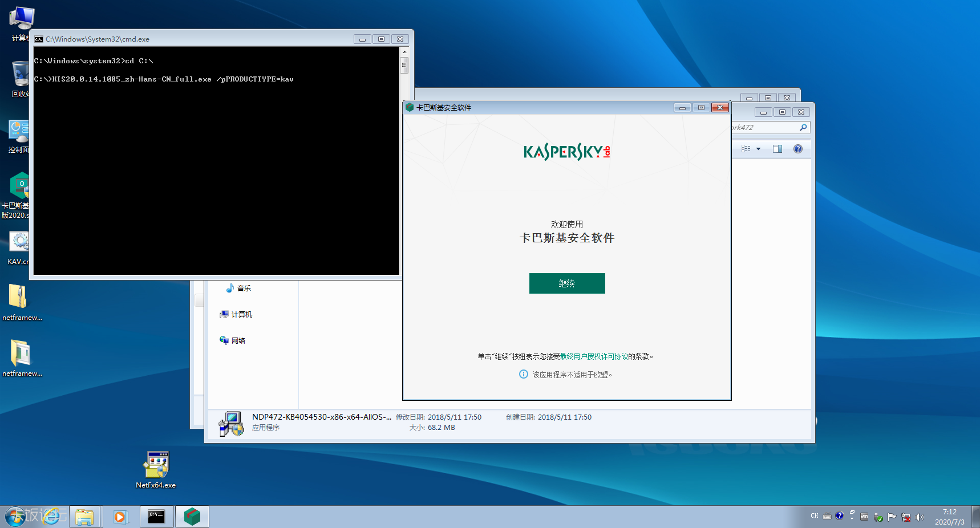The height and width of the screenshot is (528, 980).
Task: Switch to the cmd taskbar button
Action: (156, 517)
